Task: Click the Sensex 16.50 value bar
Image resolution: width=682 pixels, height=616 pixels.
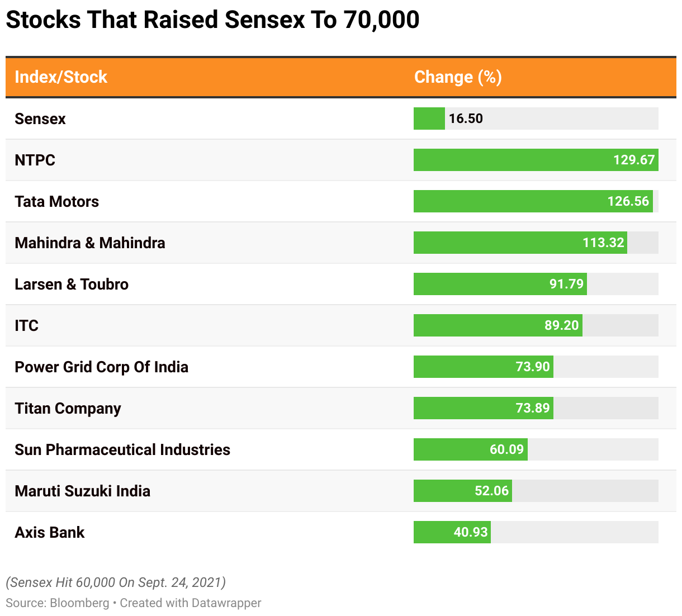Action: (429, 119)
